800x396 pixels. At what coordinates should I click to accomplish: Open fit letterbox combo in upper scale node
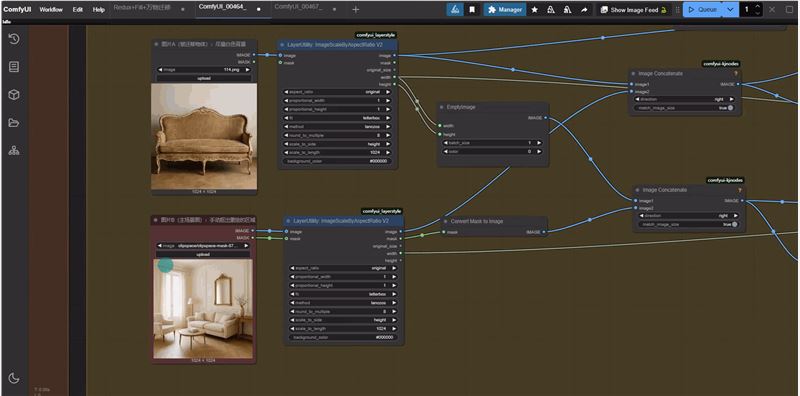[x=337, y=118]
